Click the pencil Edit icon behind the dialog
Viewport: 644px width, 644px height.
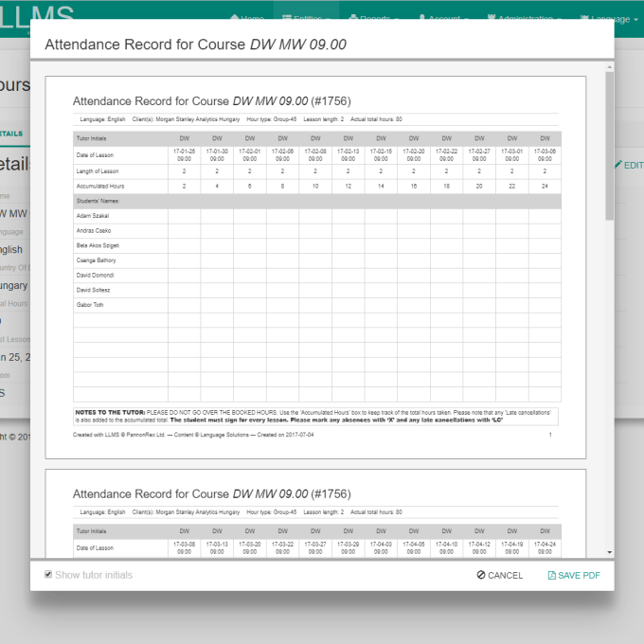coord(618,165)
